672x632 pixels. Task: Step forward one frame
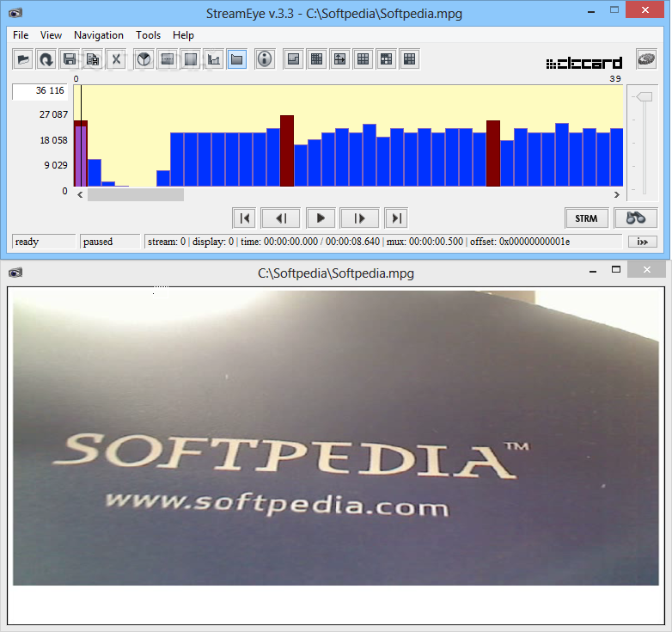pos(359,218)
